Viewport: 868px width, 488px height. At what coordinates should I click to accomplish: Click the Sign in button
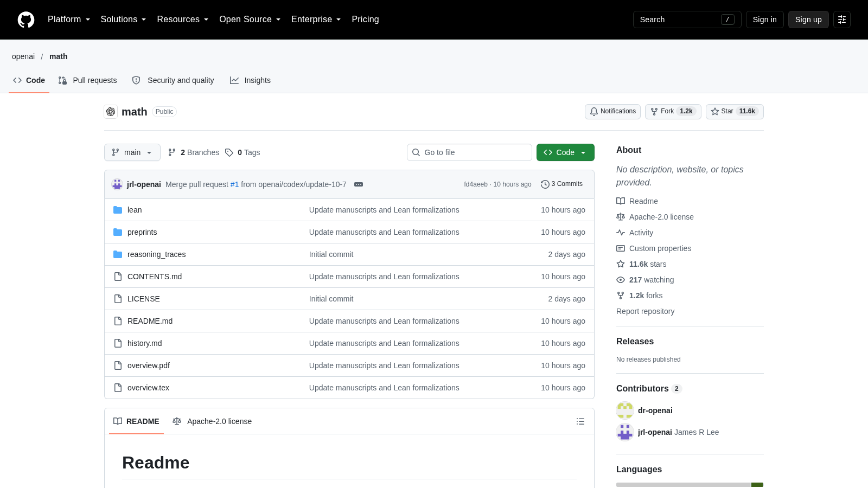click(x=764, y=20)
